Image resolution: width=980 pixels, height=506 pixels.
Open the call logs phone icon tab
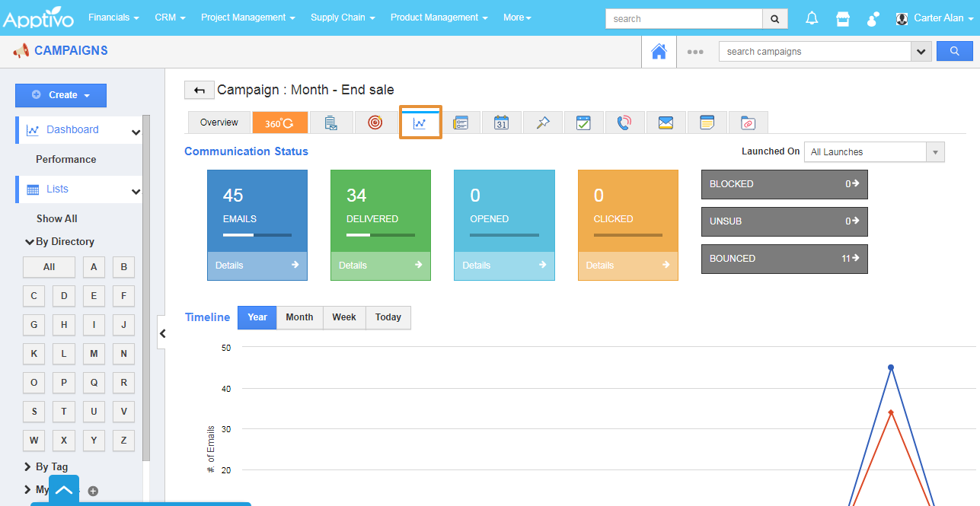coord(624,123)
